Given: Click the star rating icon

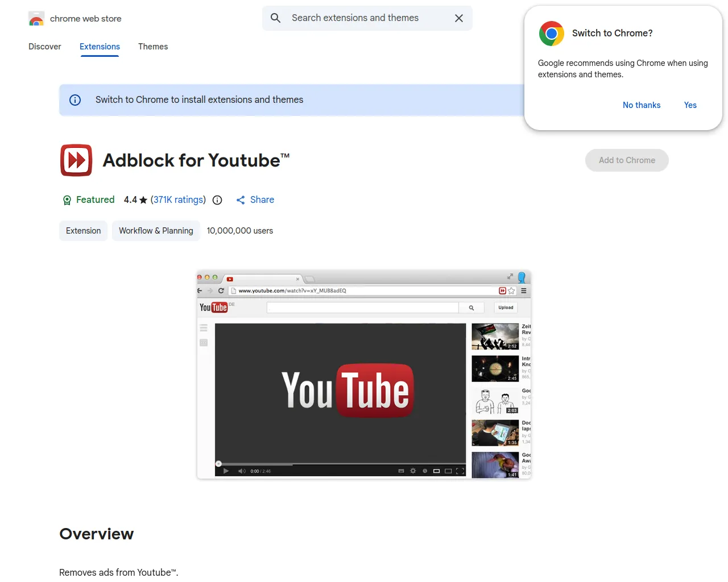Looking at the screenshot, I should click(143, 200).
